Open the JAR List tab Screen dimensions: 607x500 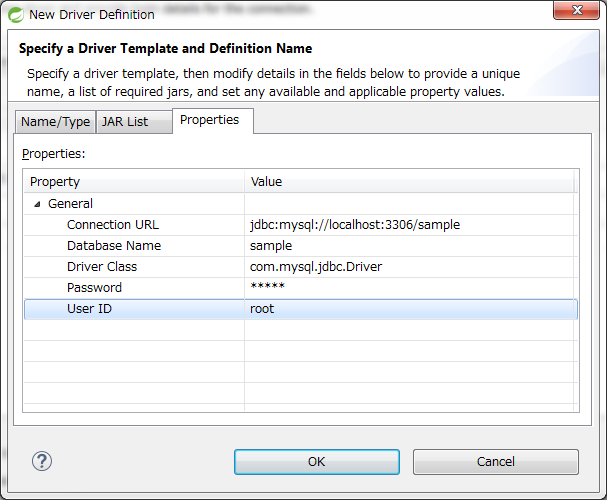point(124,122)
